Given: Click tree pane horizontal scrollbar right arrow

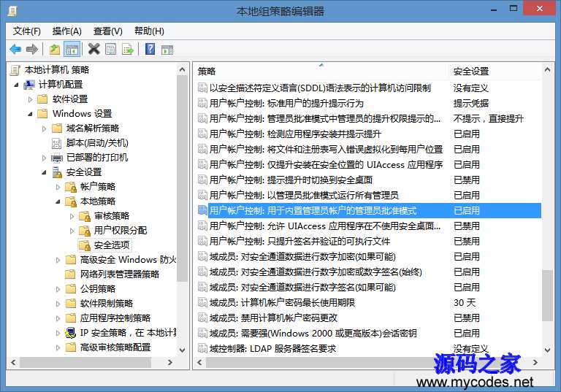Looking at the screenshot, I should [x=170, y=362].
